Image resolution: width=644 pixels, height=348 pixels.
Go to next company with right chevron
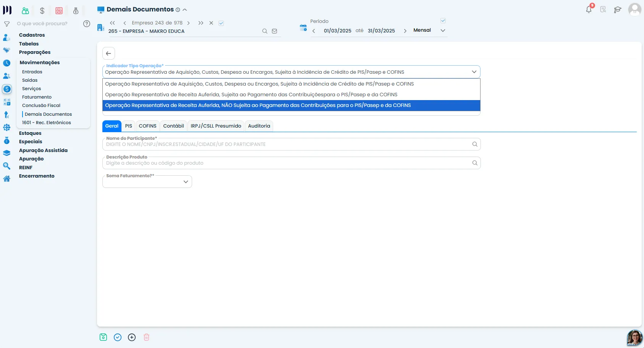point(188,23)
